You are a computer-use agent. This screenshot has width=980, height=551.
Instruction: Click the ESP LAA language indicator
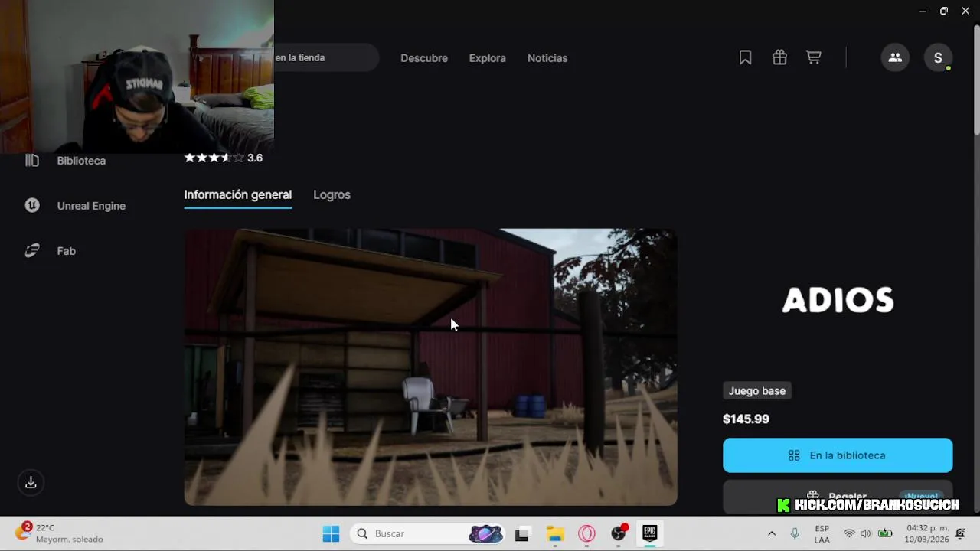(x=822, y=533)
